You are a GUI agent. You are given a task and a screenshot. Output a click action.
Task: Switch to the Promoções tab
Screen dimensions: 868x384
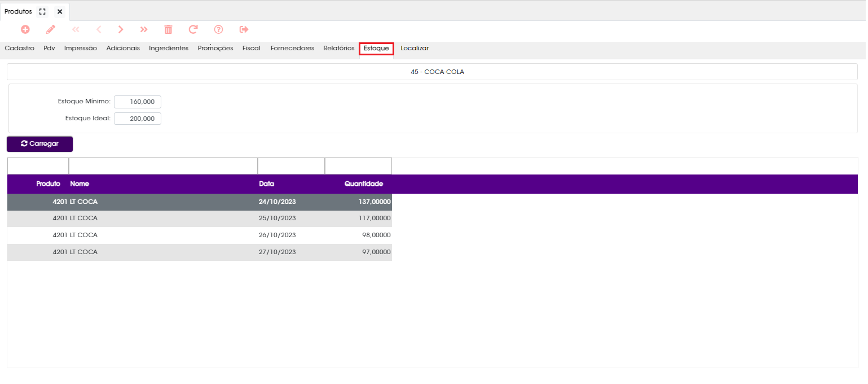coord(215,49)
